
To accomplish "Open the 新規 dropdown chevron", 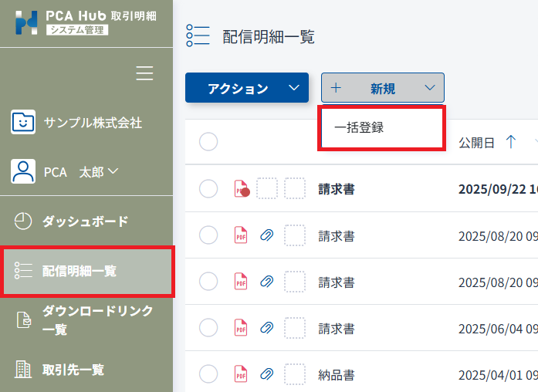I will coord(430,88).
